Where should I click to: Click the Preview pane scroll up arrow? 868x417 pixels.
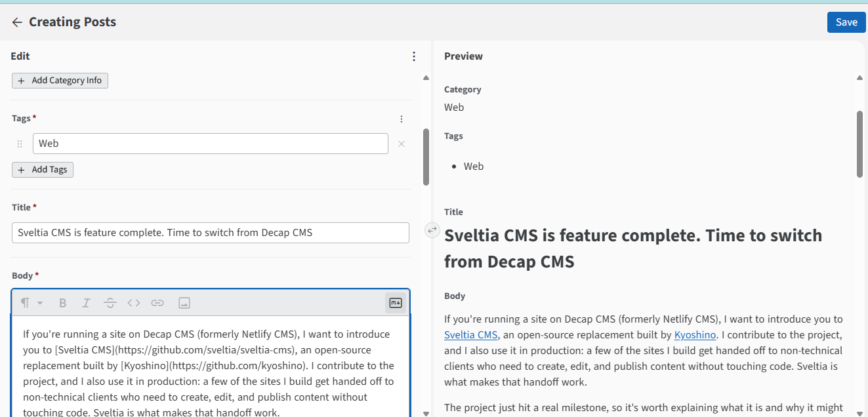click(x=859, y=79)
